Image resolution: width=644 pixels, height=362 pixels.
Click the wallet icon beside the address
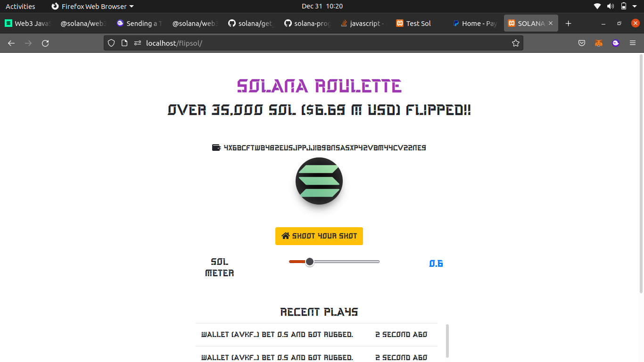(x=216, y=148)
